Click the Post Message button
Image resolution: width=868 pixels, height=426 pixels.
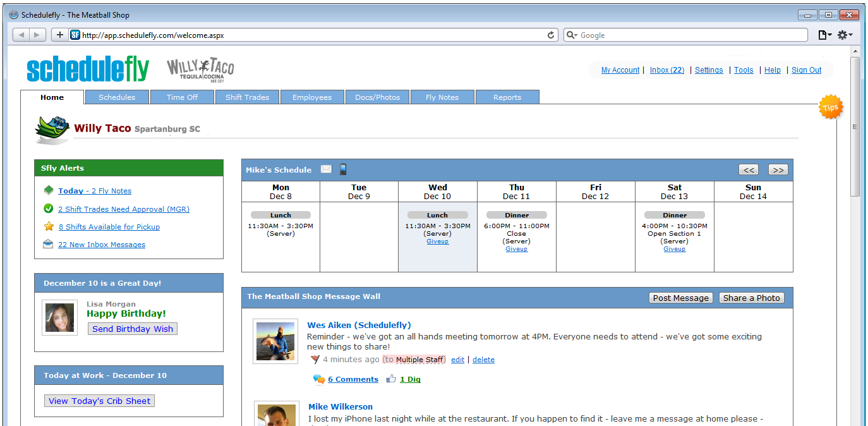click(681, 298)
